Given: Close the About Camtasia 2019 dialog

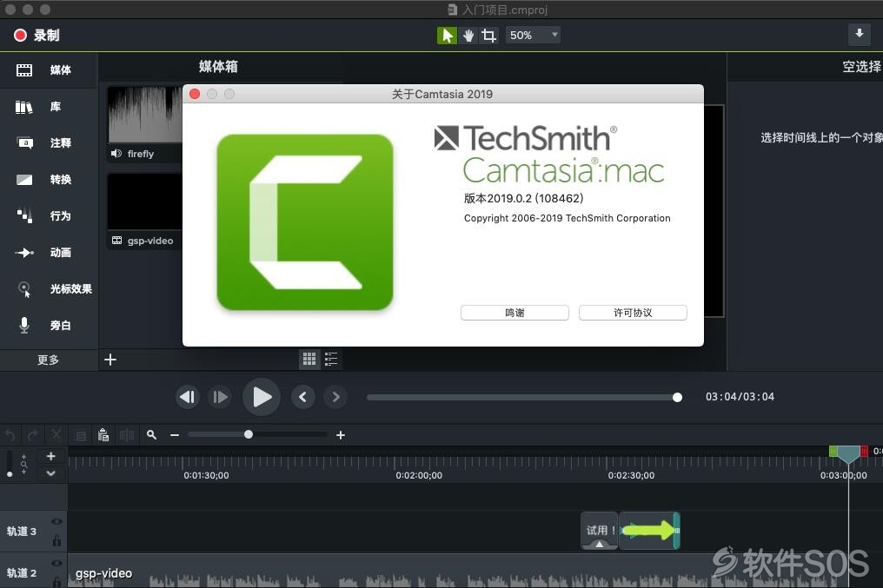Looking at the screenshot, I should coord(195,94).
